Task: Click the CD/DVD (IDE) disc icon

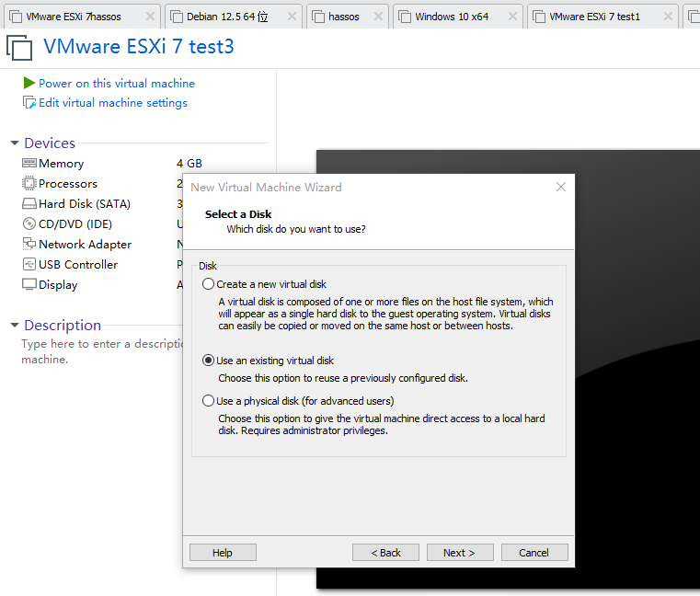Action: point(29,223)
